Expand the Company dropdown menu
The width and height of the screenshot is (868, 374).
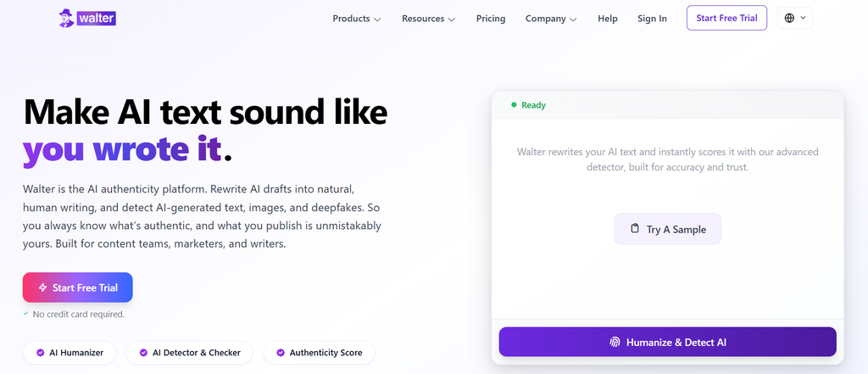tap(551, 19)
